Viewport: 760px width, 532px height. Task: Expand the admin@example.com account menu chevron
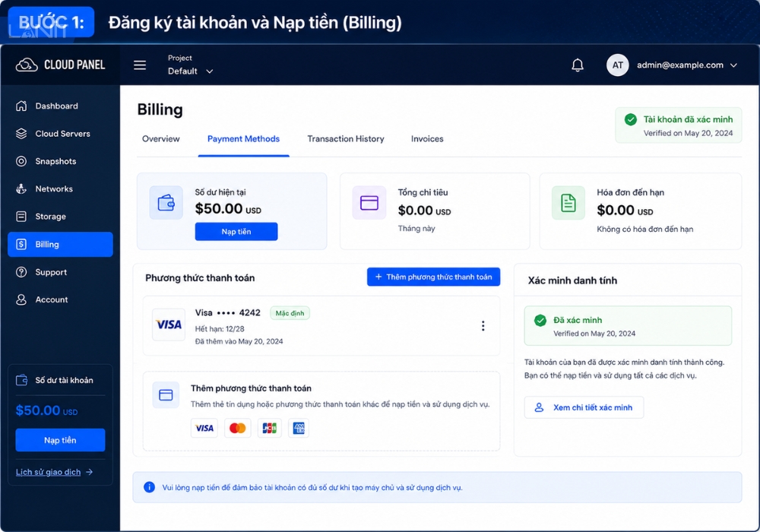click(734, 65)
